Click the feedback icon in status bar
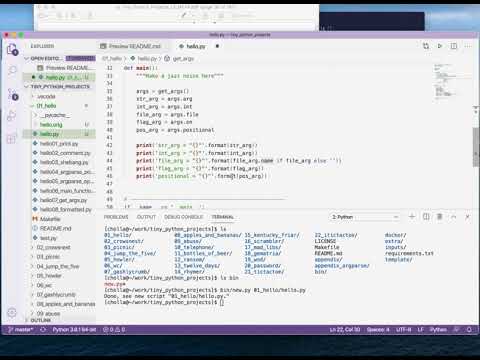 (456, 330)
